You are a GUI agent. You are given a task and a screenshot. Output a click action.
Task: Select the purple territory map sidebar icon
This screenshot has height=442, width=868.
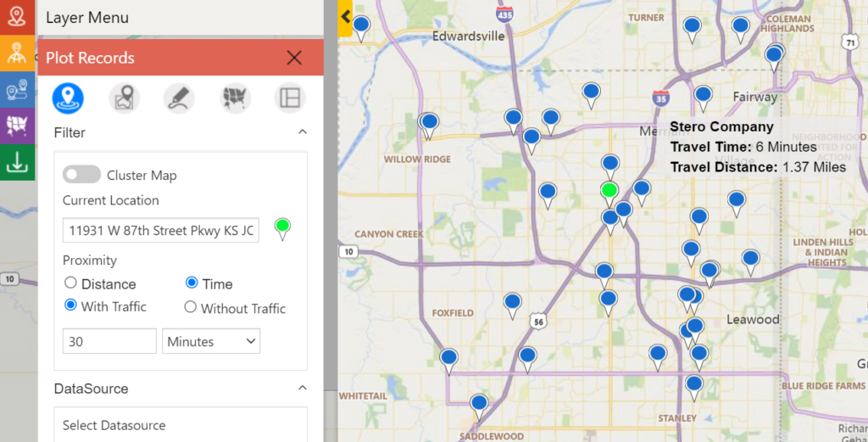coord(17,126)
